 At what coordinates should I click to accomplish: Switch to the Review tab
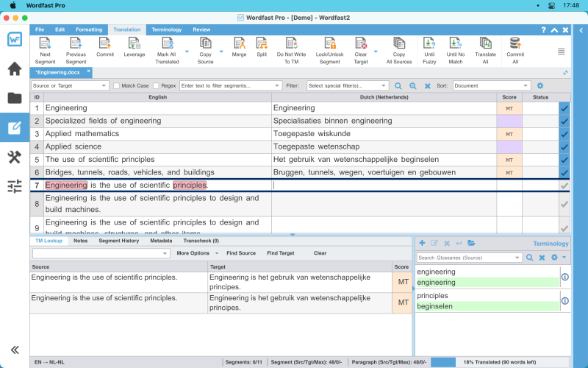201,29
